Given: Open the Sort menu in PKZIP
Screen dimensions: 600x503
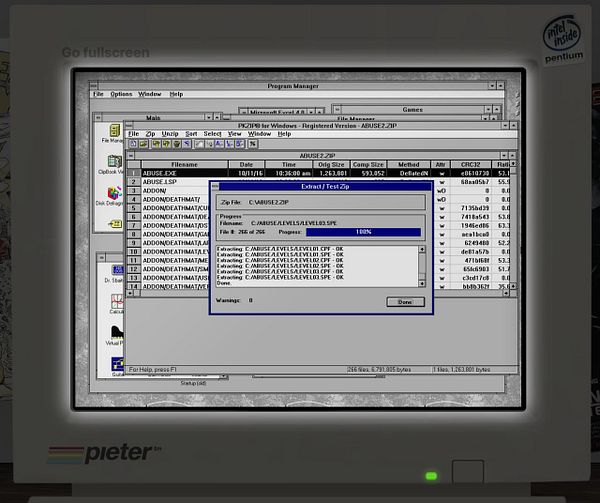Looking at the screenshot, I should pos(191,134).
